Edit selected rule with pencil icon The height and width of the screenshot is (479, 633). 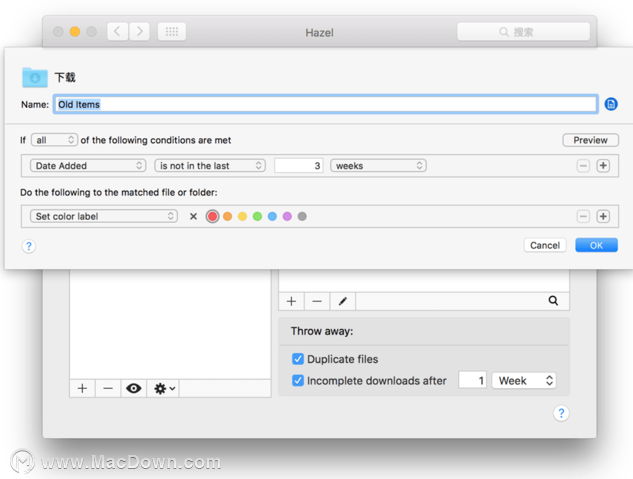click(x=343, y=301)
